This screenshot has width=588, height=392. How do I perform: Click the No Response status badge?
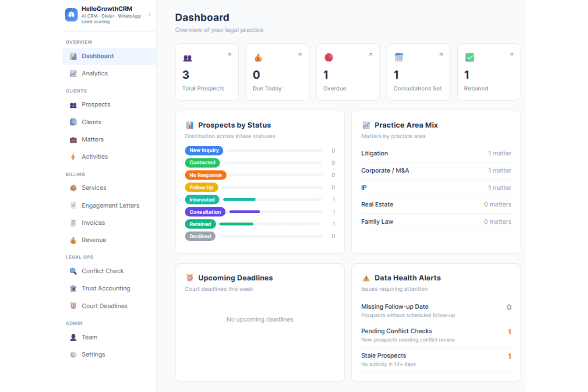(x=205, y=175)
